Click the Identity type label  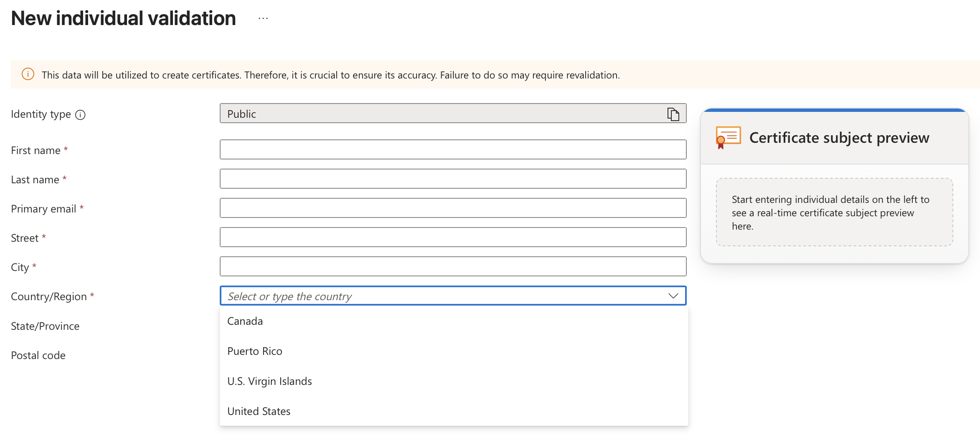pyautogui.click(x=41, y=114)
